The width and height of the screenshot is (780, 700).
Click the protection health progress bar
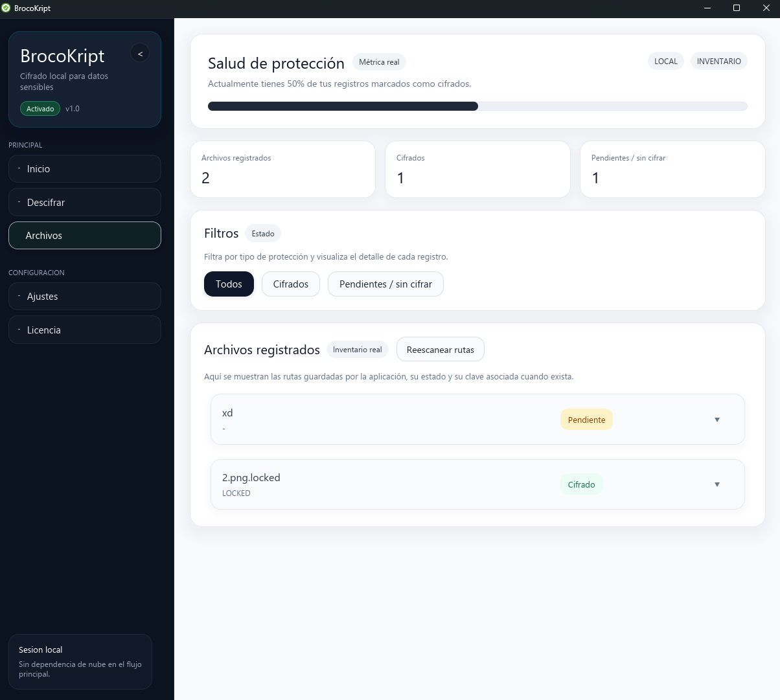477,106
